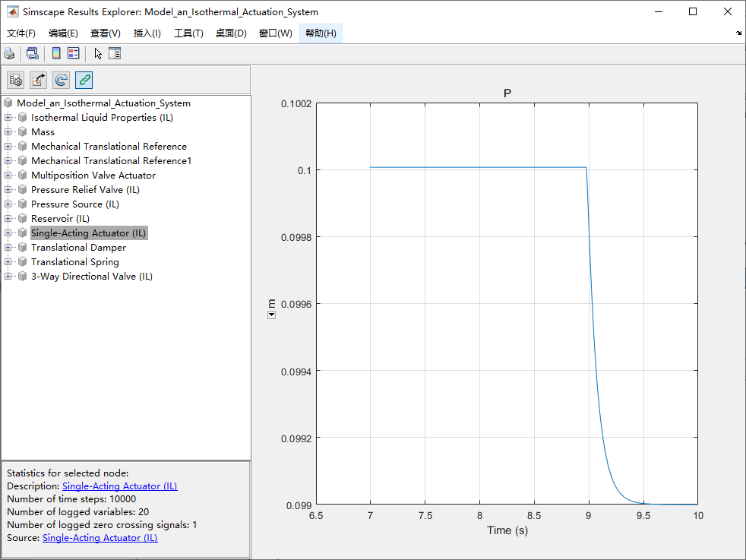Select Pressure Source (IL) item
Image resolution: width=746 pixels, height=560 pixels.
(x=75, y=204)
